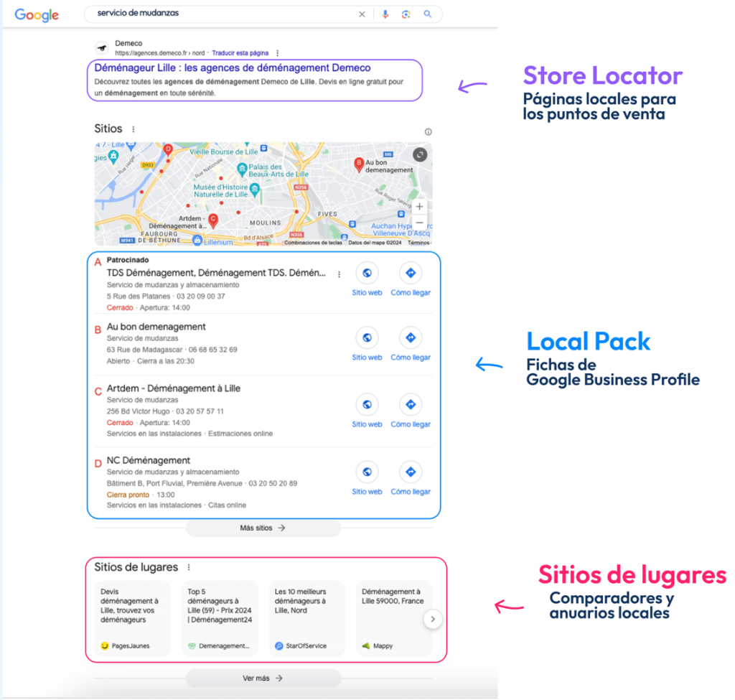Select map pin D on the map

click(168, 149)
